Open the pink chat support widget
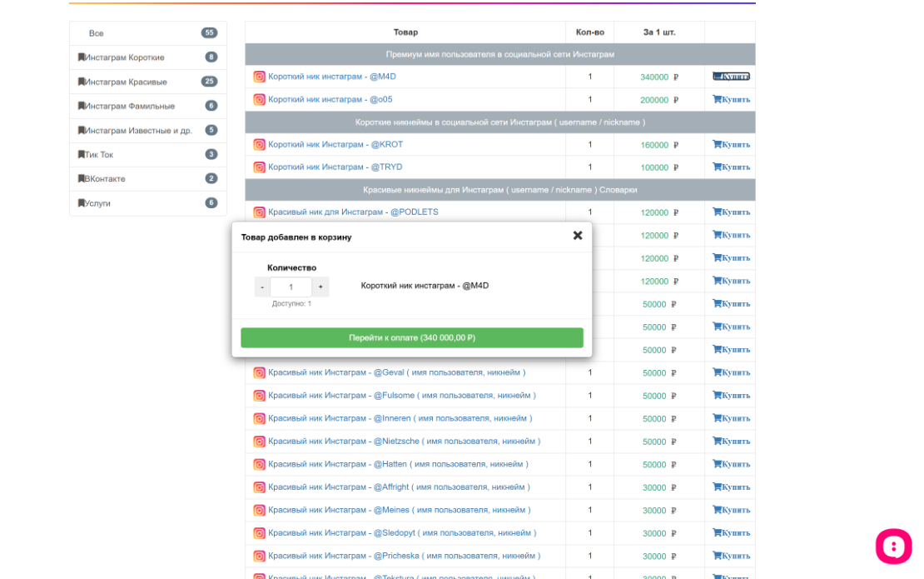The width and height of the screenshot is (924, 579). tap(893, 547)
